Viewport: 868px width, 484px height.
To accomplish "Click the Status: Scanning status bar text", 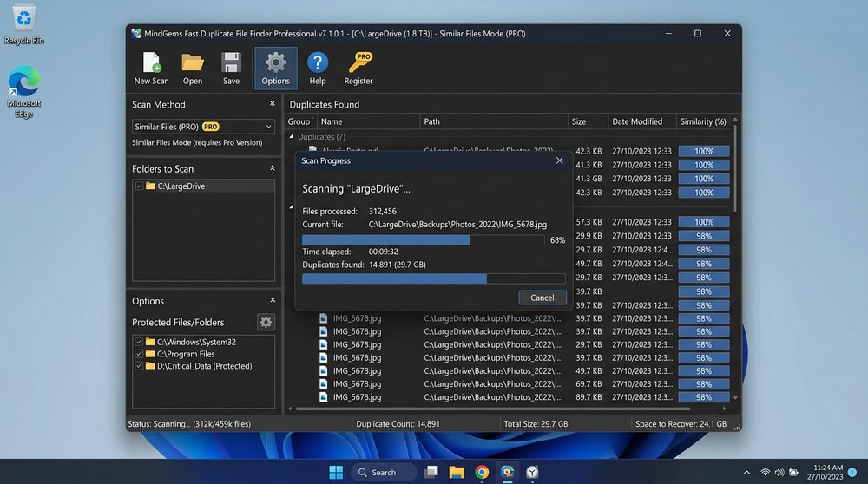I will coord(189,423).
